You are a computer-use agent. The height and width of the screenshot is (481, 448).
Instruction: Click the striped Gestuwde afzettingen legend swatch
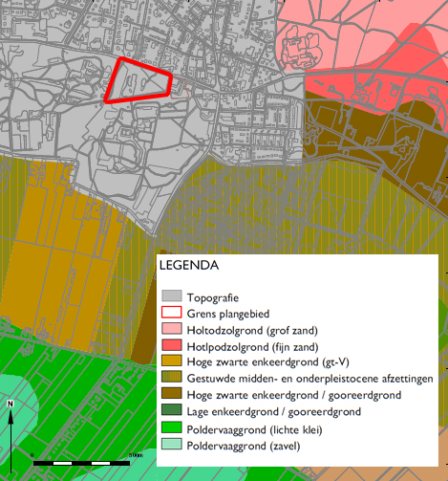click(x=172, y=377)
